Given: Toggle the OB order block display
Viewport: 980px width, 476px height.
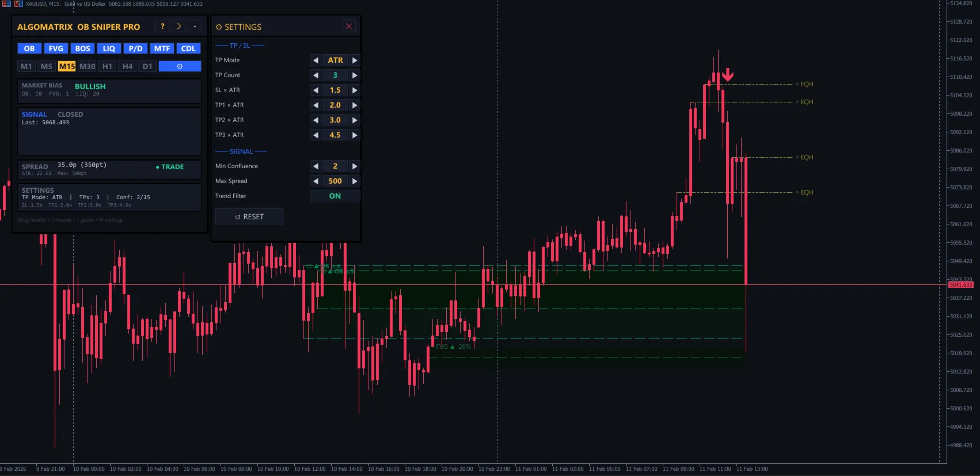Looking at the screenshot, I should click(29, 48).
